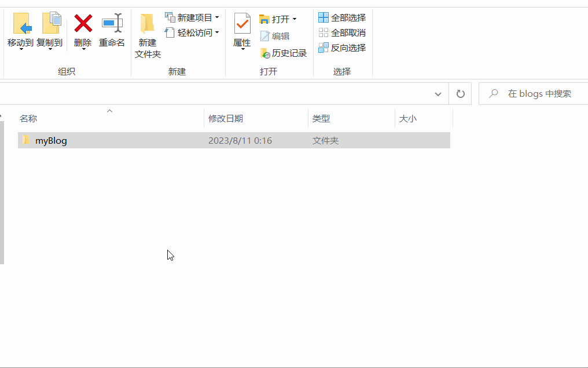This screenshot has height=368, width=588.
Task: Click Select none (全部取消)
Action: click(x=342, y=32)
